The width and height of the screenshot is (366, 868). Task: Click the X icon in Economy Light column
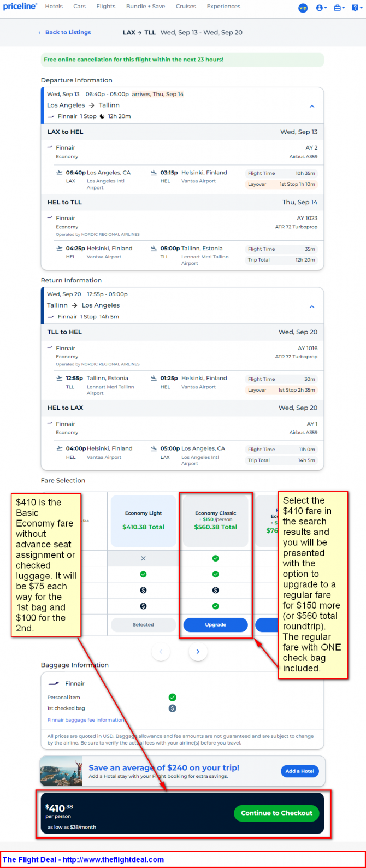click(x=143, y=558)
